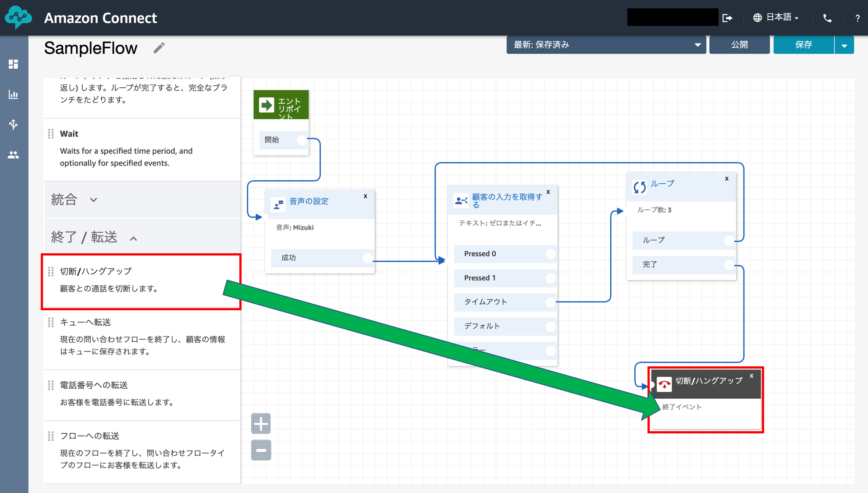The height and width of the screenshot is (493, 868).
Task: Click the タイムアウト output connector
Action: click(551, 302)
